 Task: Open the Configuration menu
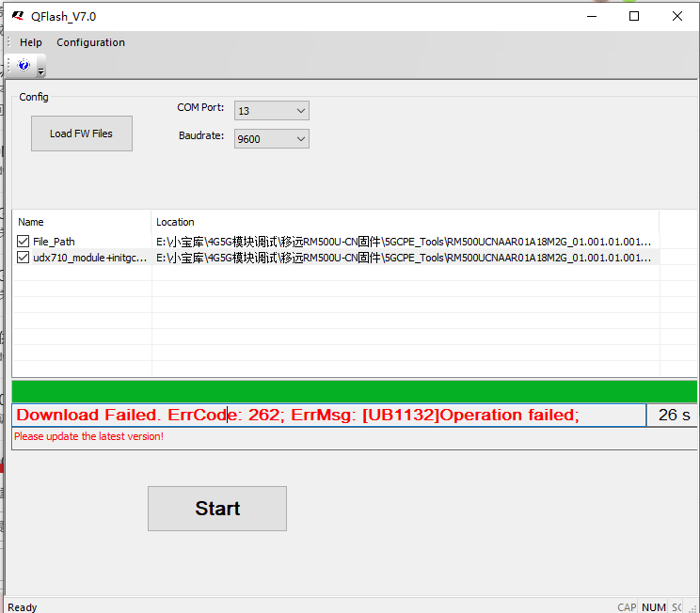[x=90, y=42]
